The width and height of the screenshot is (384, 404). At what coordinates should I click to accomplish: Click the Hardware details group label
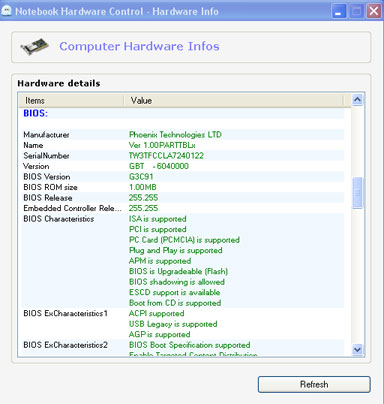59,83
